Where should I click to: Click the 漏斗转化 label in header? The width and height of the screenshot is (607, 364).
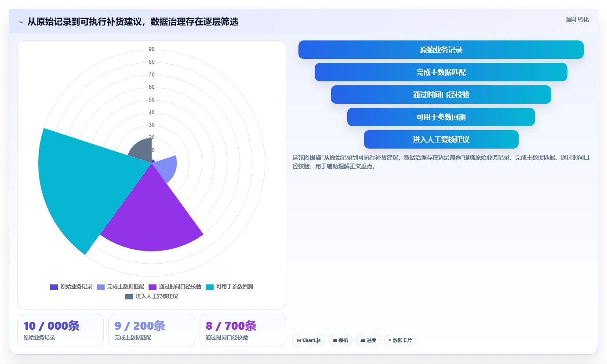(x=577, y=19)
